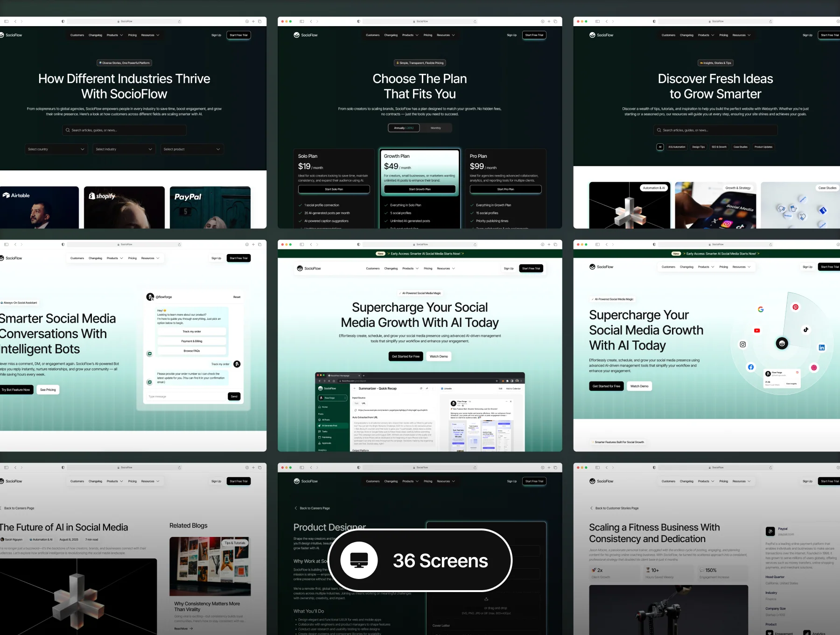This screenshot has height=635, width=840.
Task: Click the sidebar toggle icon in the pricing window toolbar
Action: pos(302,21)
